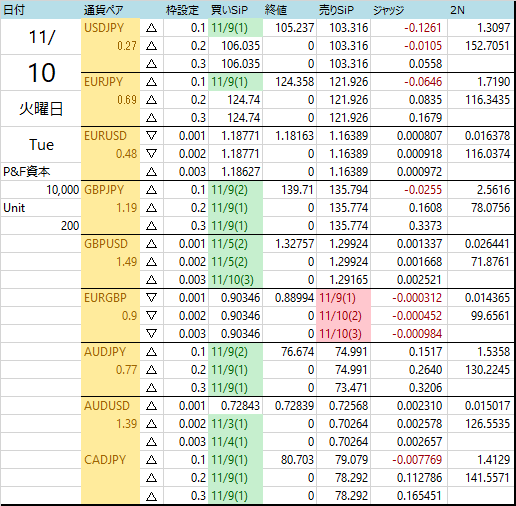Click the CADJPY currency pair cell

pyautogui.click(x=110, y=460)
